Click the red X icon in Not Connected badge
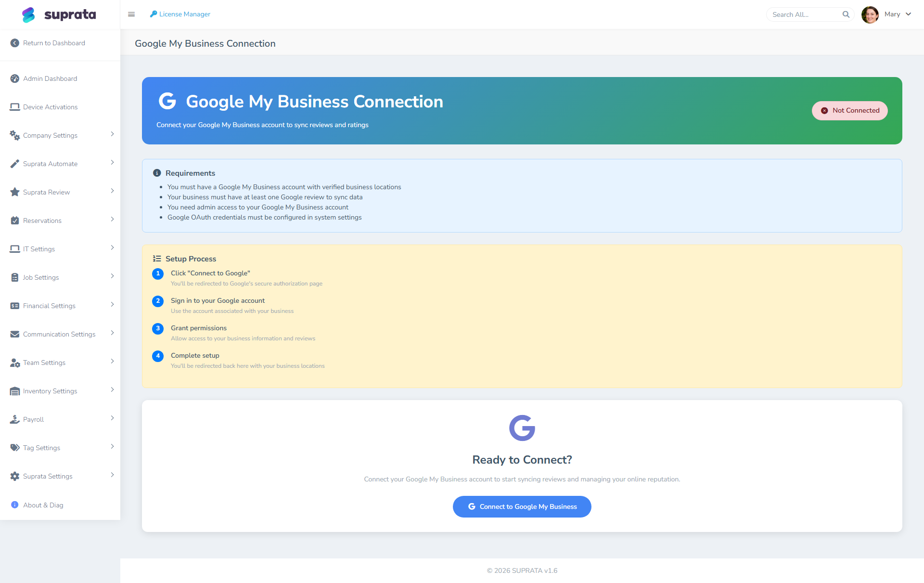Screen dimensions: 924x583 [x=824, y=110]
